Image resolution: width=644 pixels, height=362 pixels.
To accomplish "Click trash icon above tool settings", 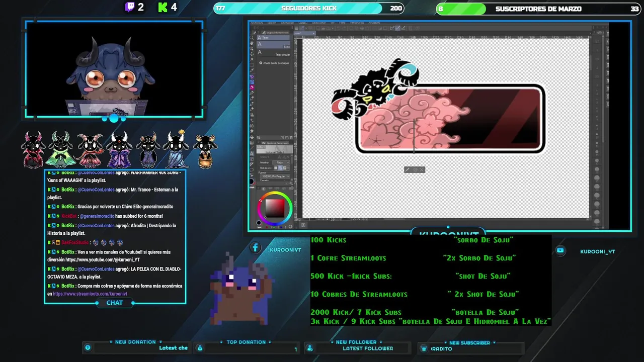I will tap(291, 137).
